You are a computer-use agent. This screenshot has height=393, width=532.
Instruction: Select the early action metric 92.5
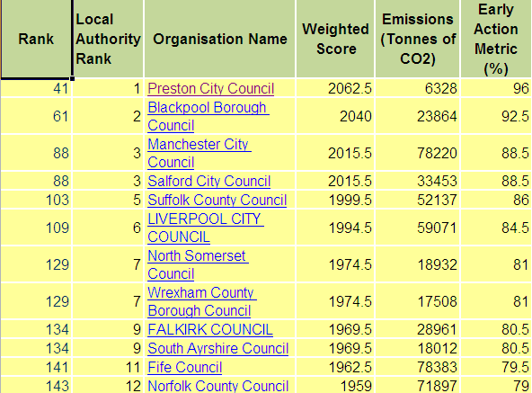pyautogui.click(x=496, y=117)
